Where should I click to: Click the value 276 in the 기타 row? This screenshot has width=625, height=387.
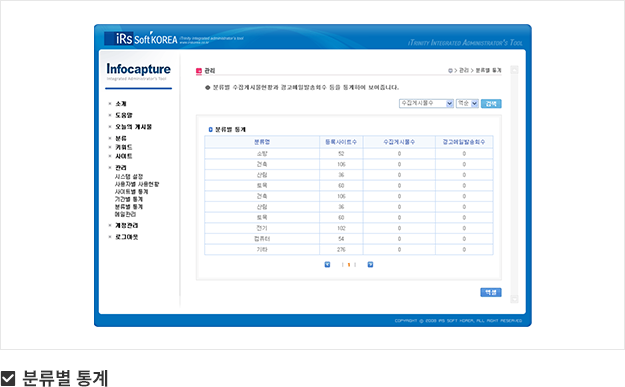(341, 249)
